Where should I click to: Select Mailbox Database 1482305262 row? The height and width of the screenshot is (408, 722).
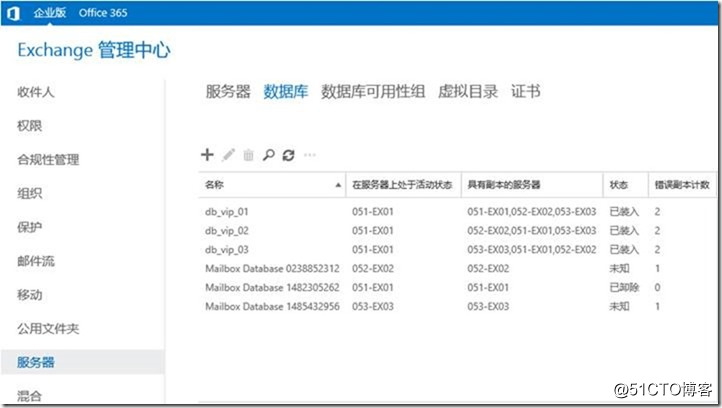457,287
